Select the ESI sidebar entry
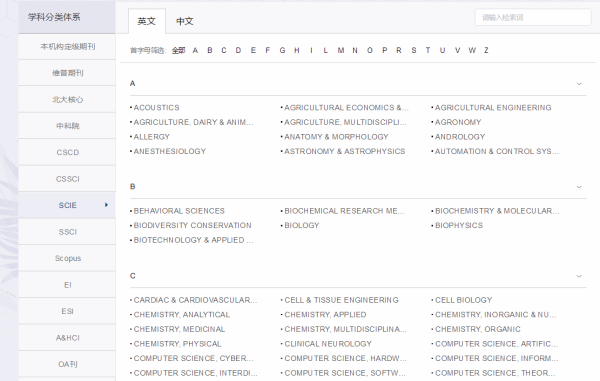The image size is (600, 381). click(x=67, y=311)
